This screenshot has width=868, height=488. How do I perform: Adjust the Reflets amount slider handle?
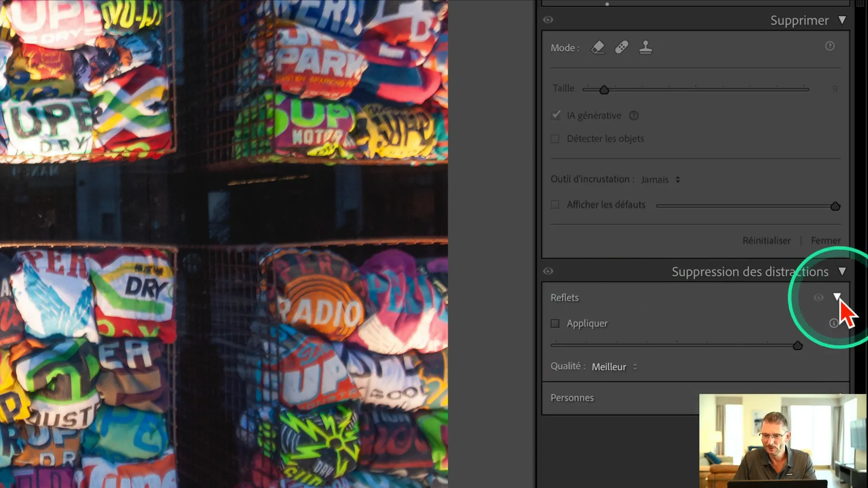point(797,346)
